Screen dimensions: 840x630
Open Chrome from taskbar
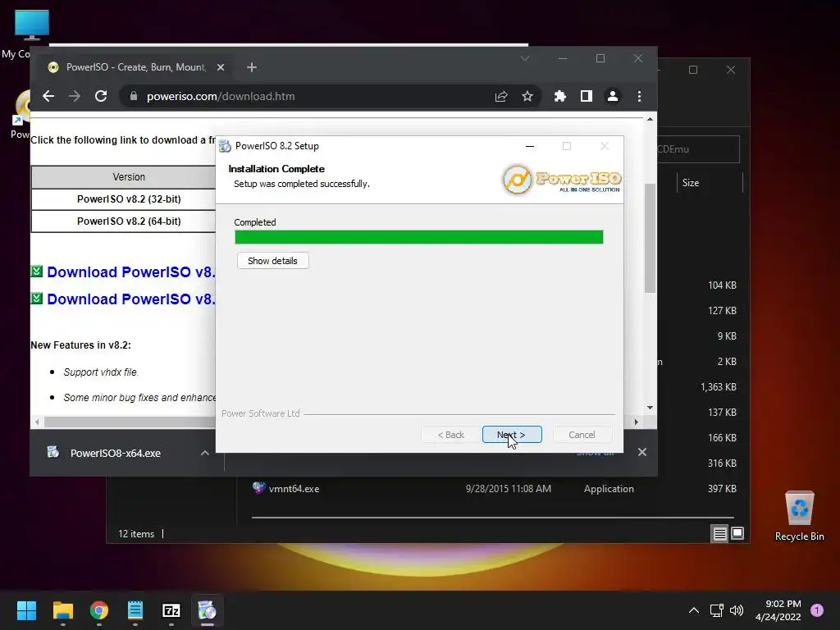tap(99, 610)
